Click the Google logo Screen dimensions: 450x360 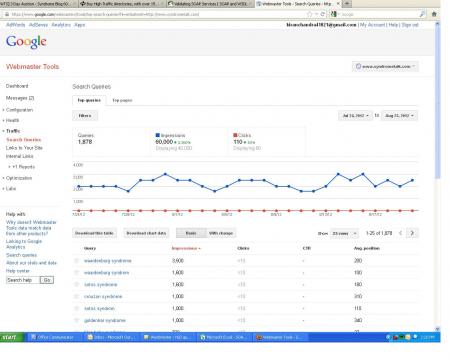click(x=26, y=42)
